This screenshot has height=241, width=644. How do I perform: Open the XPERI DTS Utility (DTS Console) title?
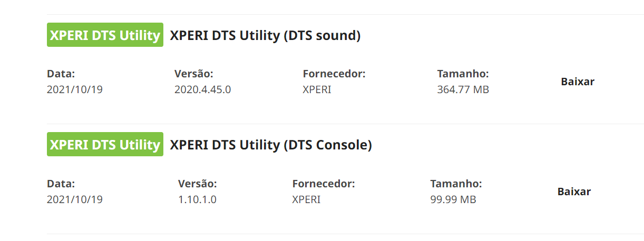point(271,145)
